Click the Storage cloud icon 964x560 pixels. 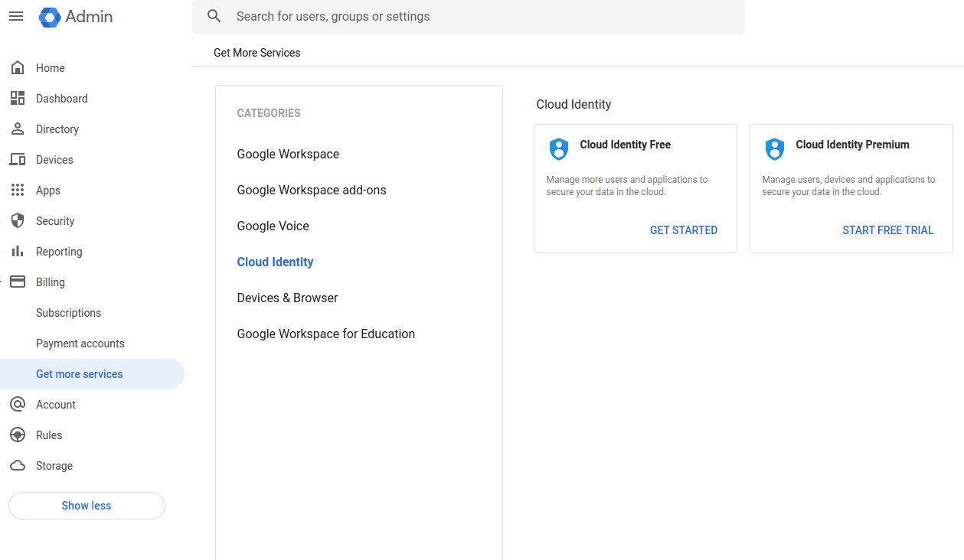(18, 466)
